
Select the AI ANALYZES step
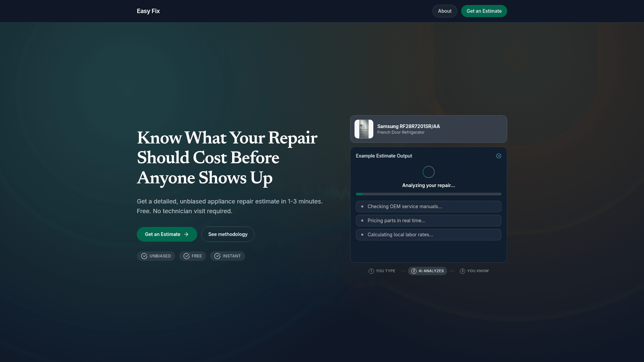click(x=427, y=271)
